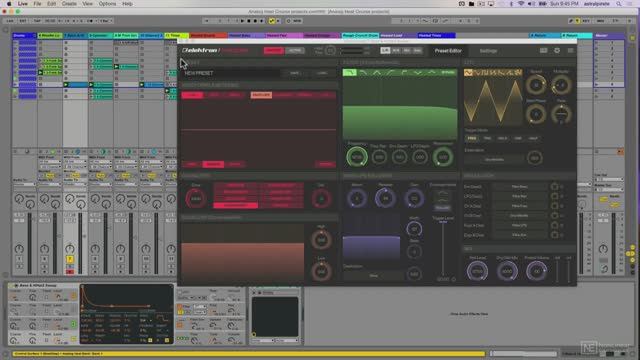Open macOS Spotlight search

pos(619,4)
